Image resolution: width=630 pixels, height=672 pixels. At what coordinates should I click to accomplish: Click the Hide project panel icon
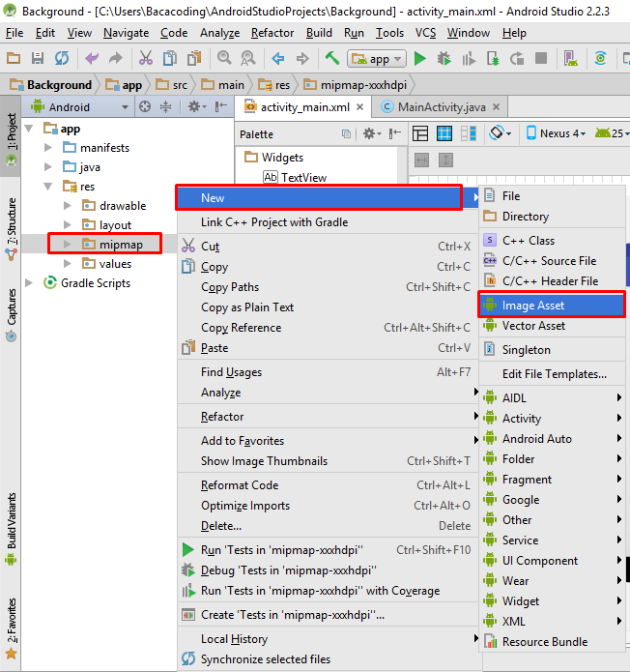pos(221,106)
